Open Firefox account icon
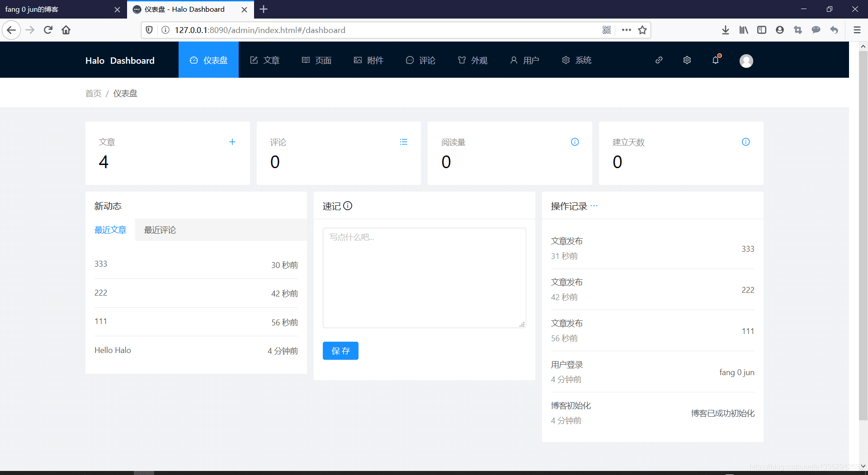 click(x=780, y=30)
